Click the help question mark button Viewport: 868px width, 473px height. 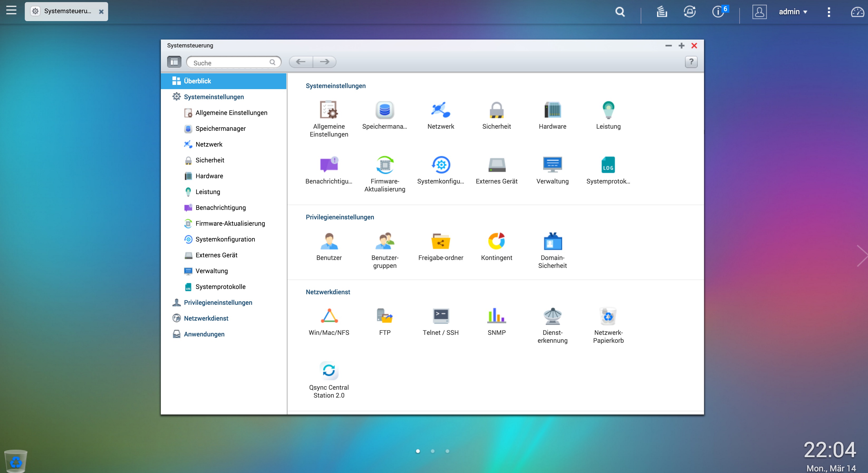coord(691,62)
